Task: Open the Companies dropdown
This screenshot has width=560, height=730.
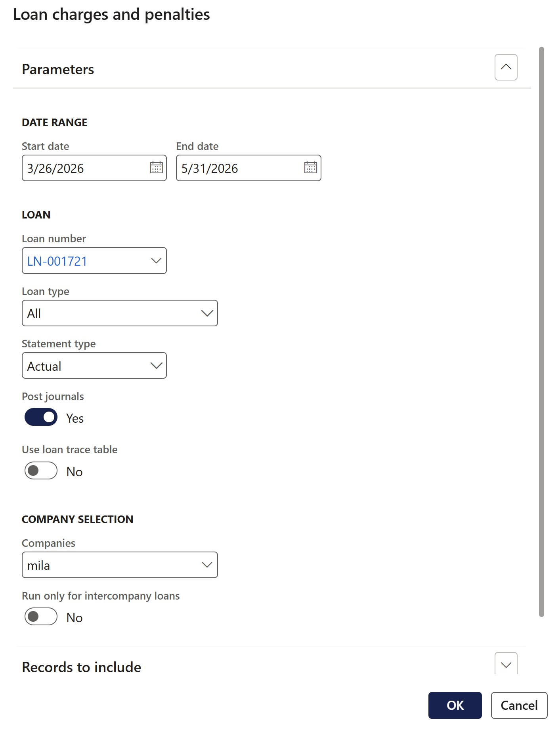Action: (x=207, y=565)
